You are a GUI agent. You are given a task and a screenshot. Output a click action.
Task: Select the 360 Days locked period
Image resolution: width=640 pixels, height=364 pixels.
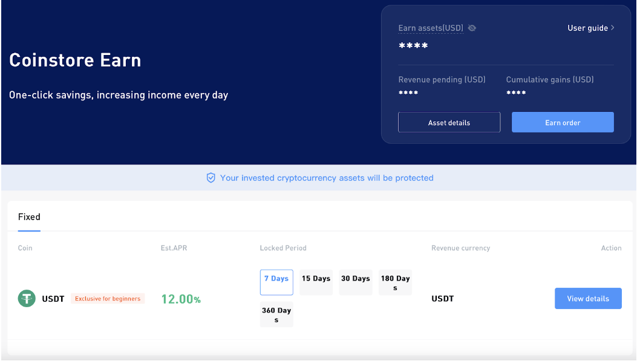click(x=276, y=314)
